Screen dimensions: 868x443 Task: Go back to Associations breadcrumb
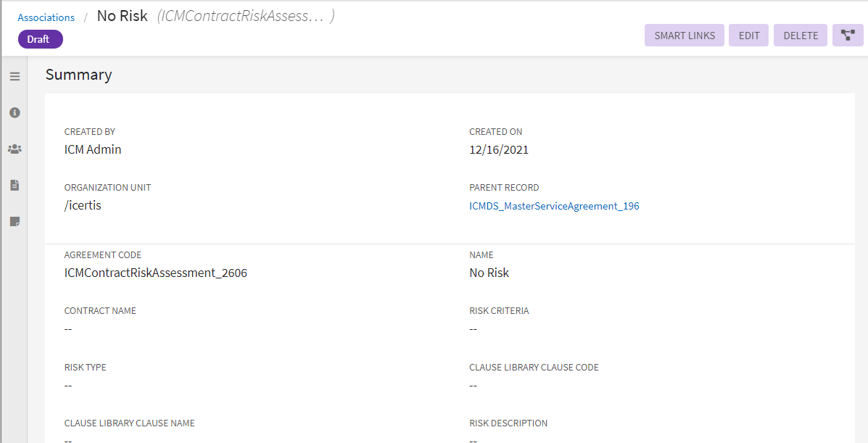(x=46, y=17)
